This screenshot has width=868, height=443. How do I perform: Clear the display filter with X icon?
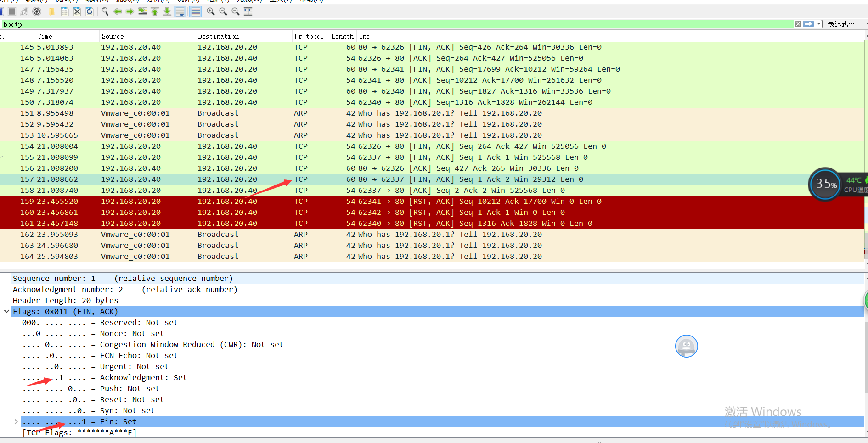(x=798, y=24)
